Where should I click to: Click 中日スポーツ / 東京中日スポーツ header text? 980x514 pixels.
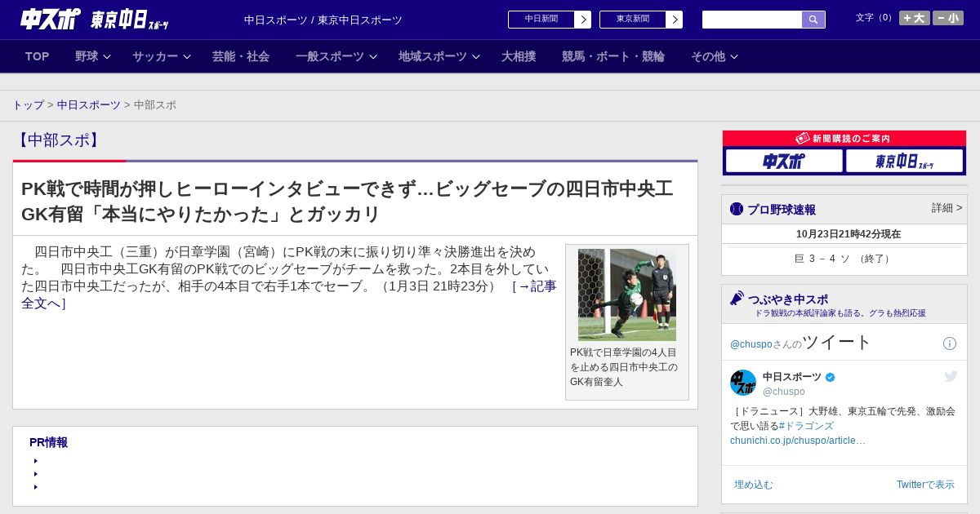(323, 20)
